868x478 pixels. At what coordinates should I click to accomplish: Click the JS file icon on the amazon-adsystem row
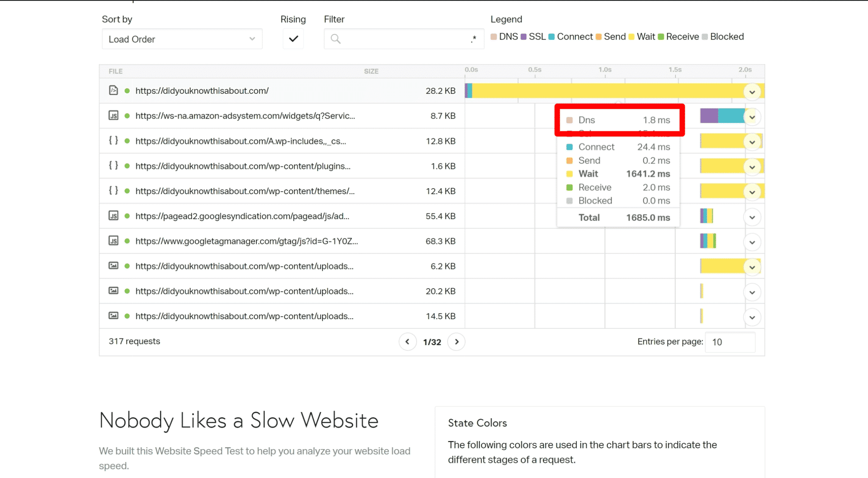pos(113,115)
